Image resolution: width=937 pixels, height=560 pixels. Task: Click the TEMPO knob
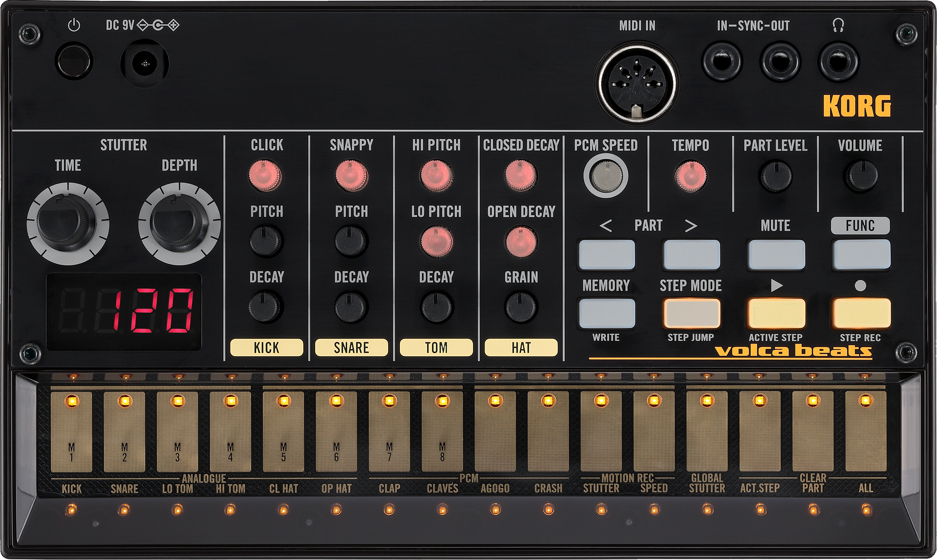click(x=690, y=176)
